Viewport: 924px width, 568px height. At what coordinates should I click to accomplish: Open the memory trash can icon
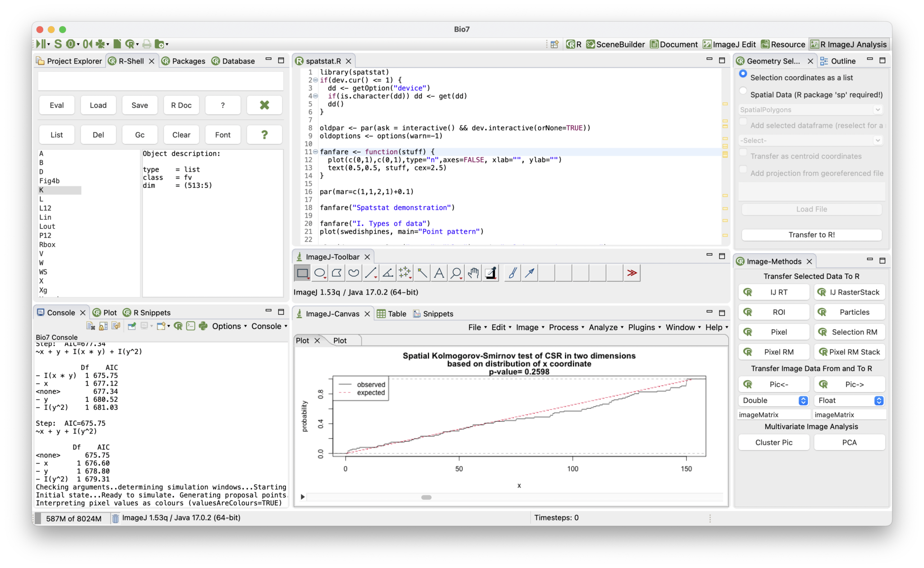coord(115,518)
